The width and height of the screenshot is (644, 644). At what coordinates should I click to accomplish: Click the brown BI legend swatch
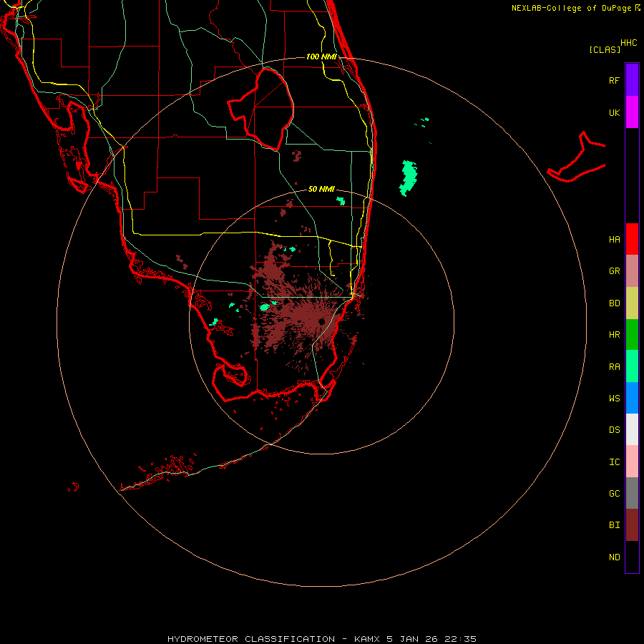(x=632, y=525)
